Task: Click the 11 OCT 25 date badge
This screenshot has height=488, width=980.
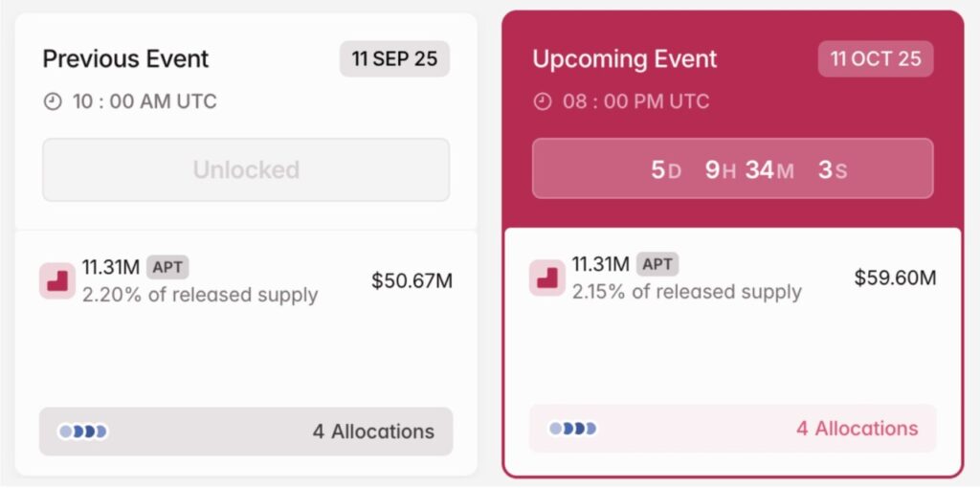Action: [876, 58]
